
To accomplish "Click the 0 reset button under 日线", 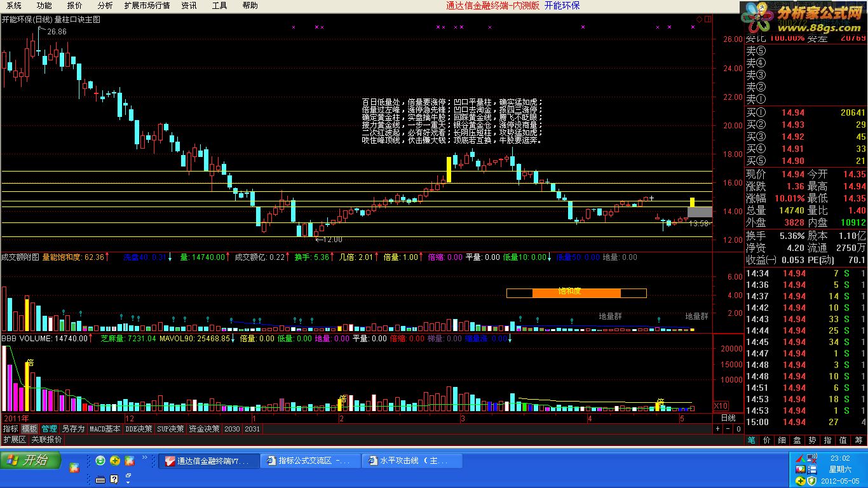I will 738,429.
